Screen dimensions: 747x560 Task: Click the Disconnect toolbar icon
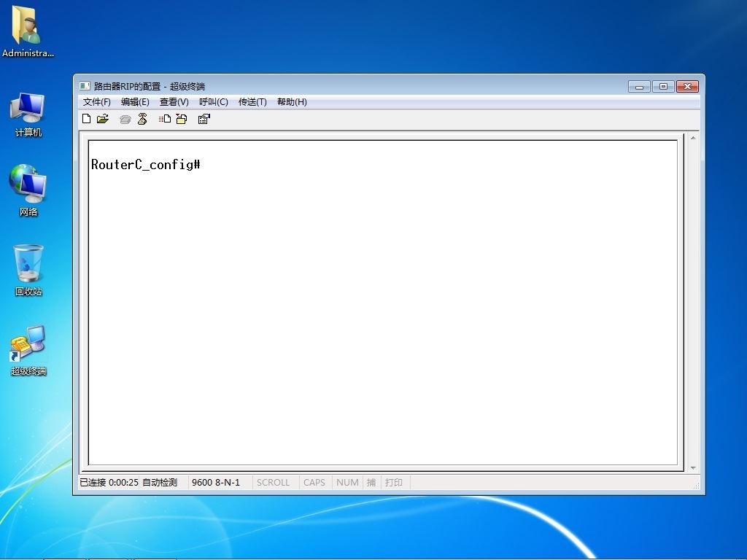point(142,119)
